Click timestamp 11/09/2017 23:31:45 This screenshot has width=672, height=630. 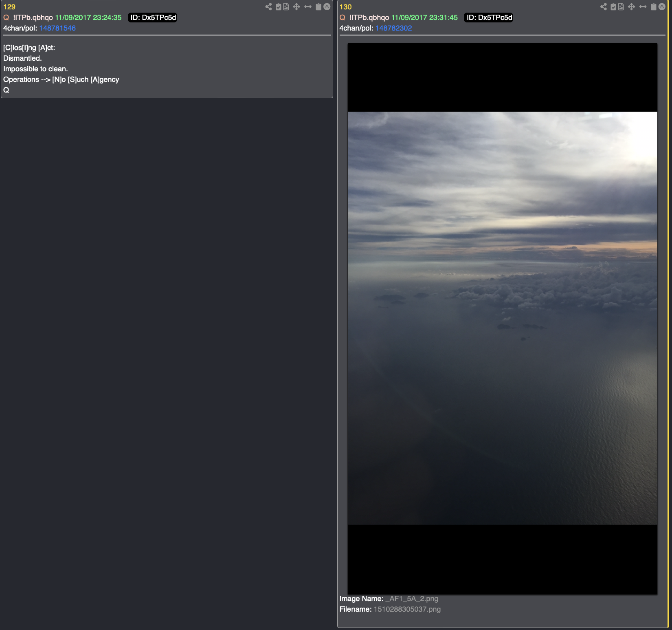pyautogui.click(x=424, y=18)
